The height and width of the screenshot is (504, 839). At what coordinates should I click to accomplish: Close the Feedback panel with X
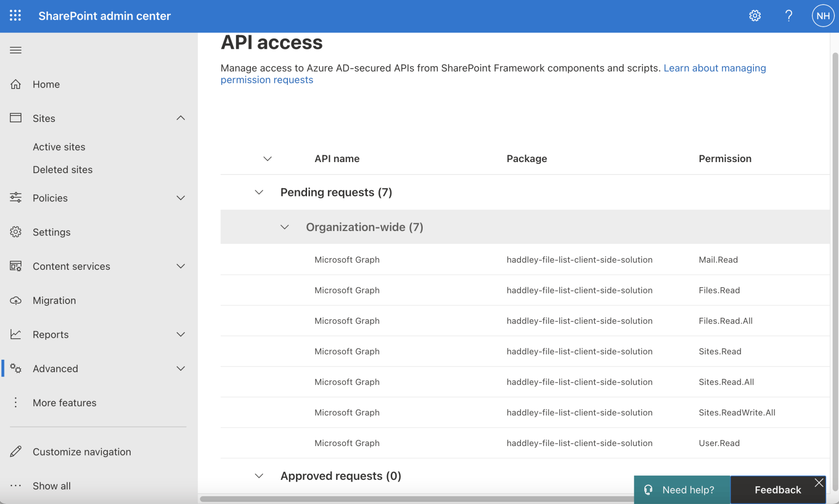coord(818,483)
